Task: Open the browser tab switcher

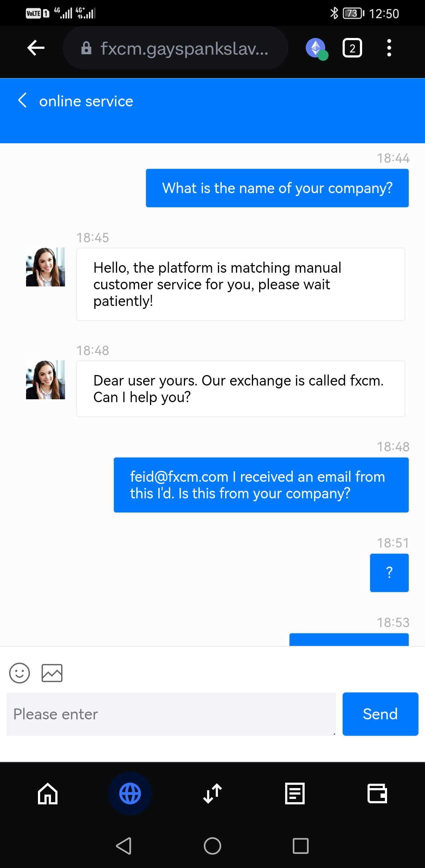Action: [x=352, y=48]
